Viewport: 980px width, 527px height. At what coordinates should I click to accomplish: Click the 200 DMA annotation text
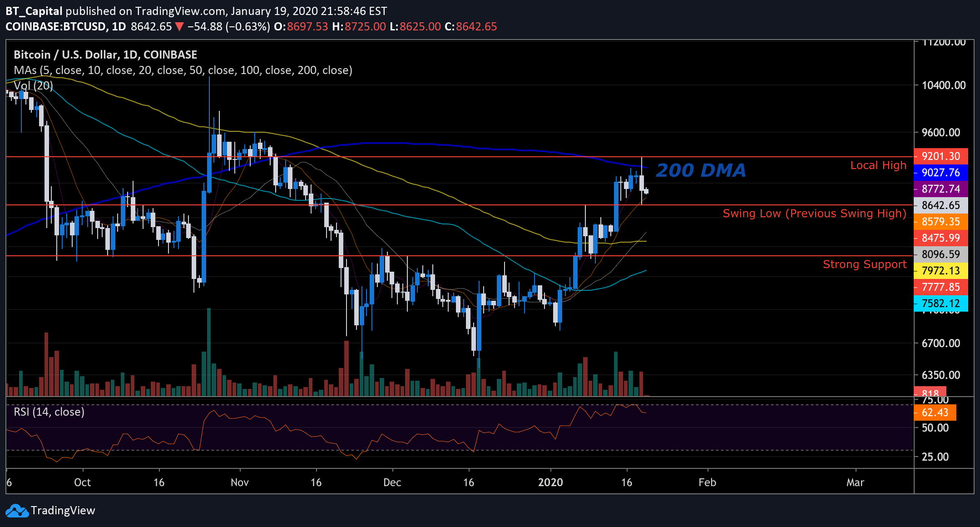(701, 170)
